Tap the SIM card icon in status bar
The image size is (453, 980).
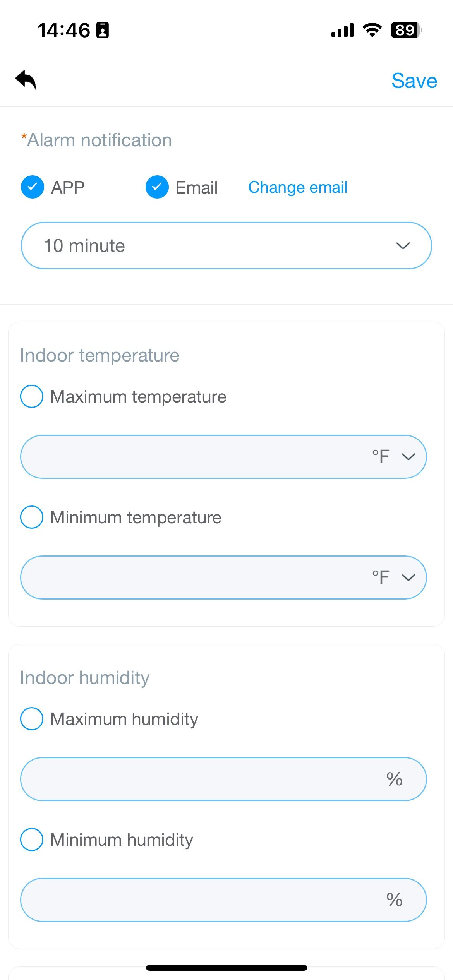pos(102,31)
